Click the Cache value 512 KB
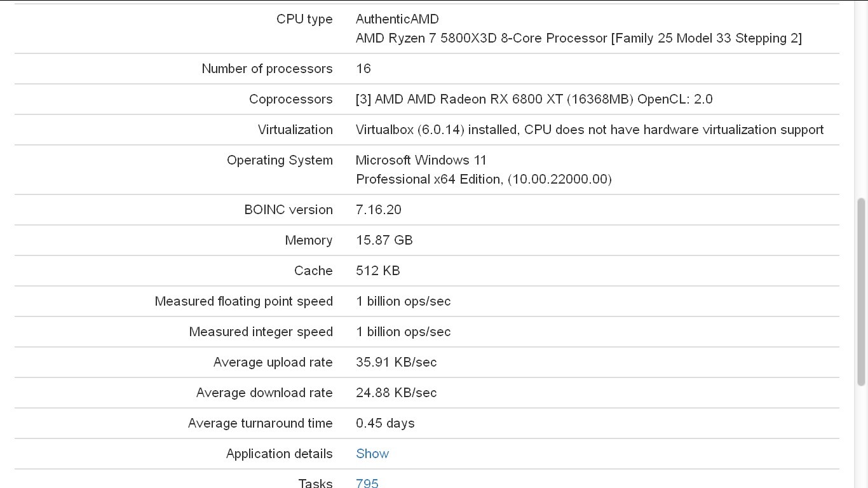Screen dimensions: 868x488 377,271
